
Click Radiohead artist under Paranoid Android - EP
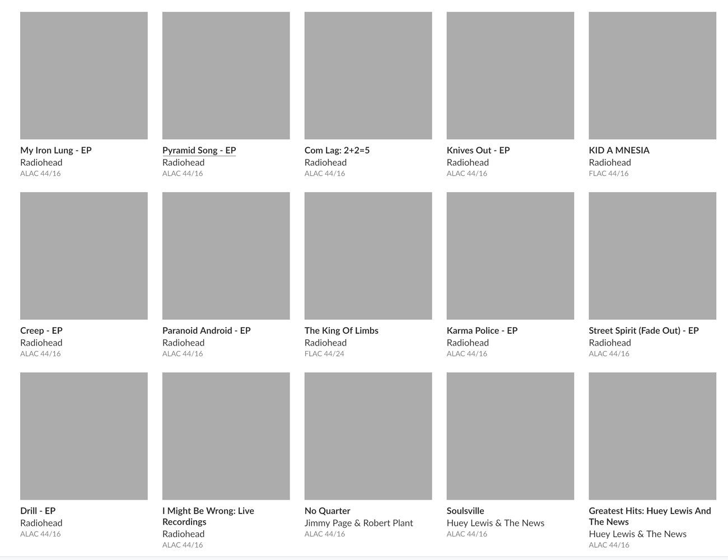[x=184, y=343]
